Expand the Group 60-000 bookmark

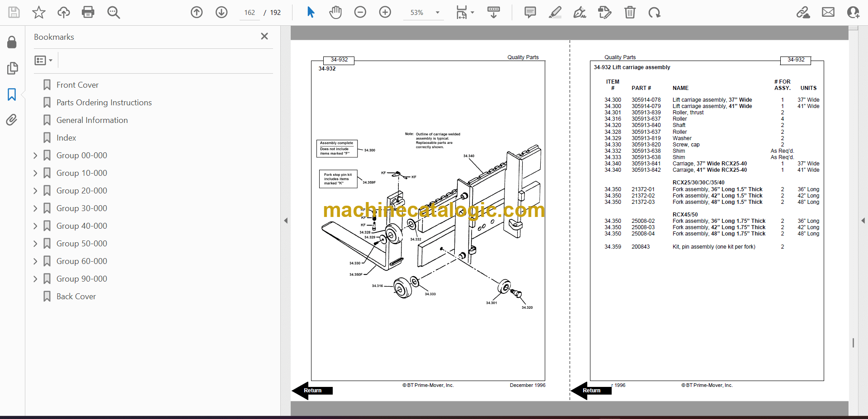click(35, 261)
